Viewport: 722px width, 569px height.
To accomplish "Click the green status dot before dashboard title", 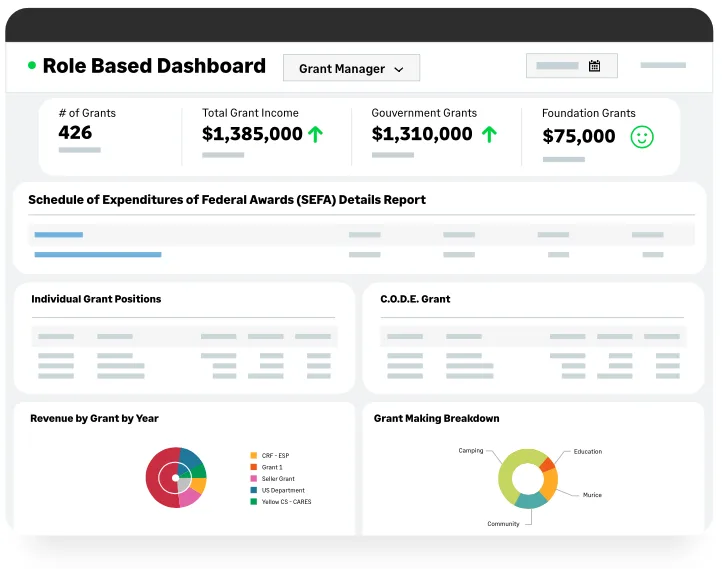I will pos(32,65).
